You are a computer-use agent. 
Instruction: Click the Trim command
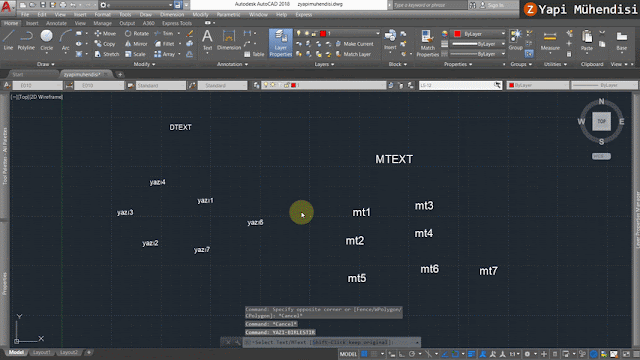coord(164,33)
